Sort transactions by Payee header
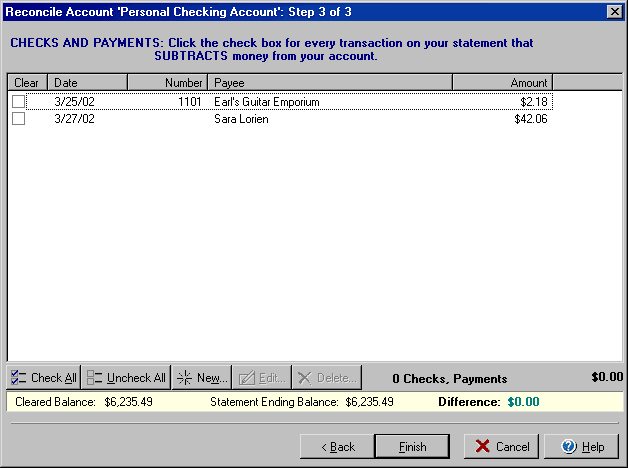The width and height of the screenshot is (628, 468). [329, 83]
